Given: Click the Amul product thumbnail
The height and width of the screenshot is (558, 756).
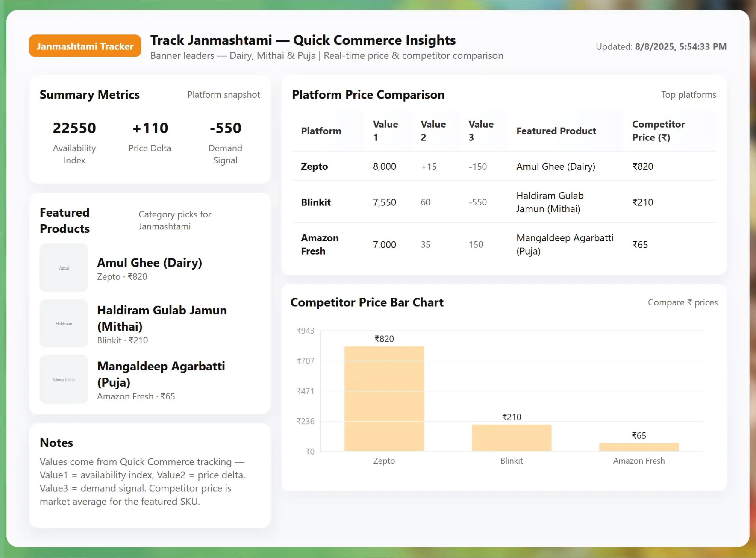Looking at the screenshot, I should tap(64, 268).
